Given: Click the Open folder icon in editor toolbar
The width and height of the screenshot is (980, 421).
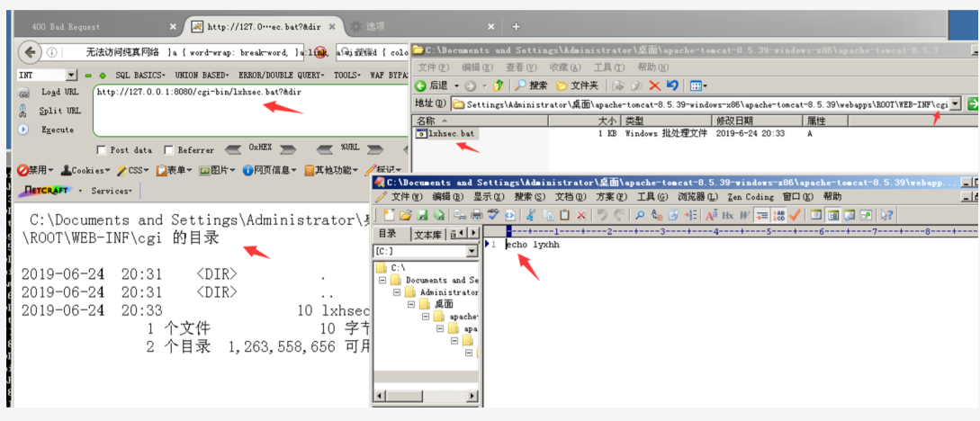Looking at the screenshot, I should coord(405,215).
